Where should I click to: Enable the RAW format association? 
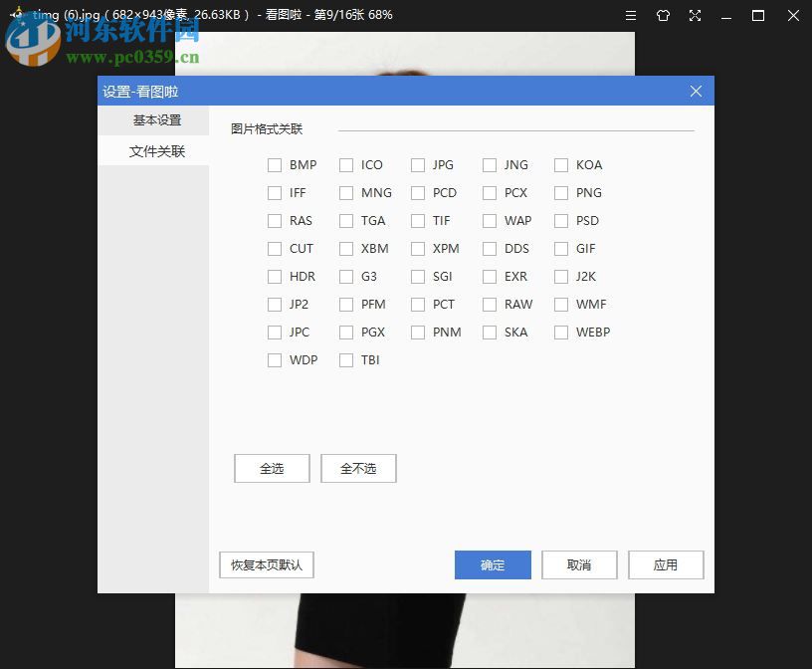pos(490,304)
